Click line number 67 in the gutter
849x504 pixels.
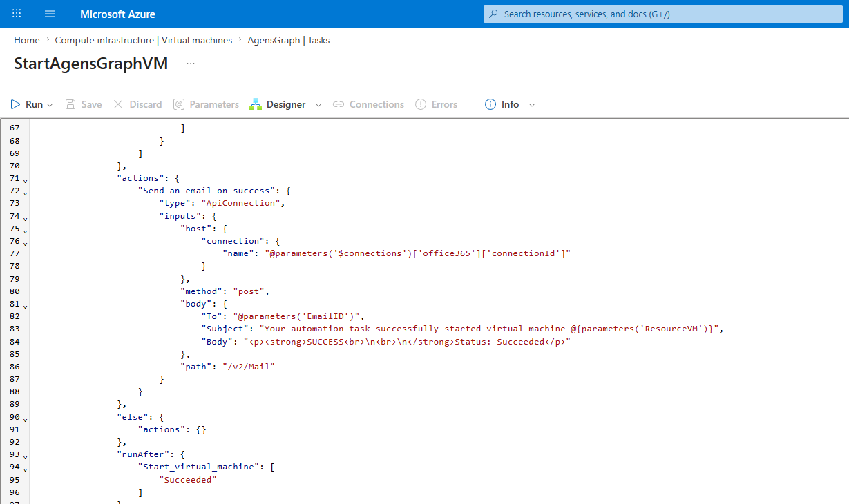click(15, 128)
